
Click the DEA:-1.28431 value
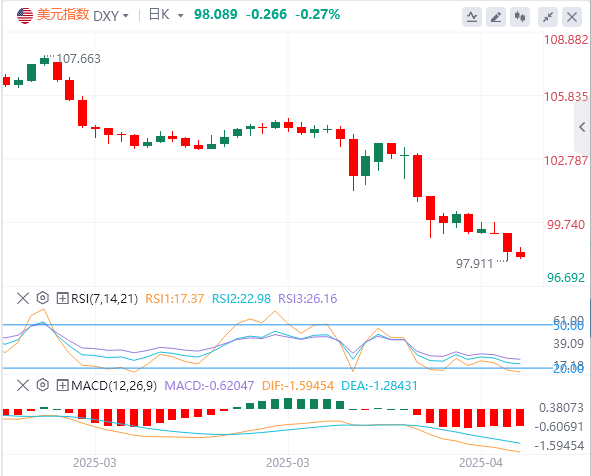[379, 386]
